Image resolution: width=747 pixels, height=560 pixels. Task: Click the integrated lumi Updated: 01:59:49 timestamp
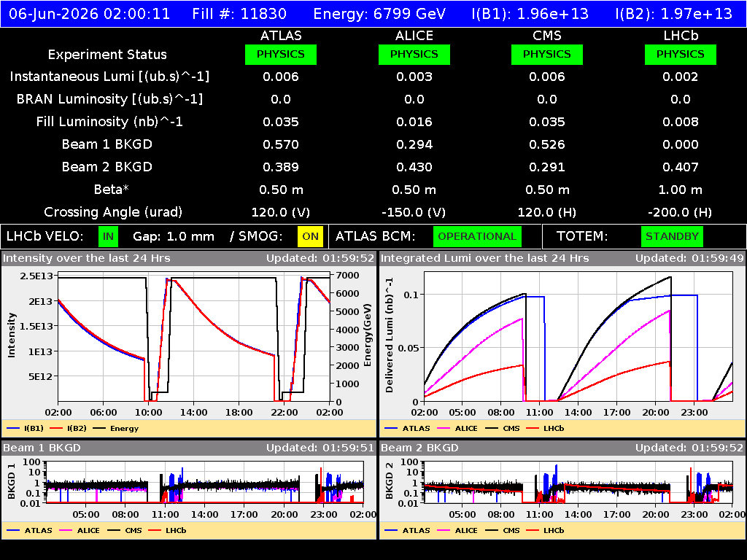pos(689,259)
